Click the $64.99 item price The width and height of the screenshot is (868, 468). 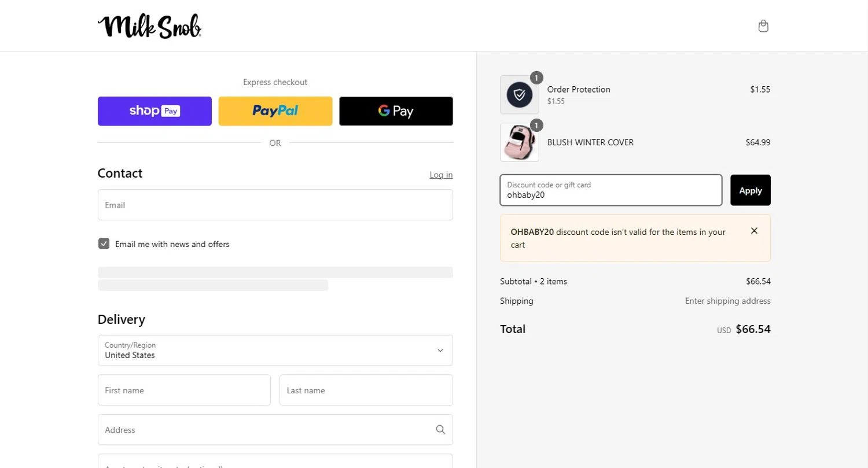tap(758, 142)
